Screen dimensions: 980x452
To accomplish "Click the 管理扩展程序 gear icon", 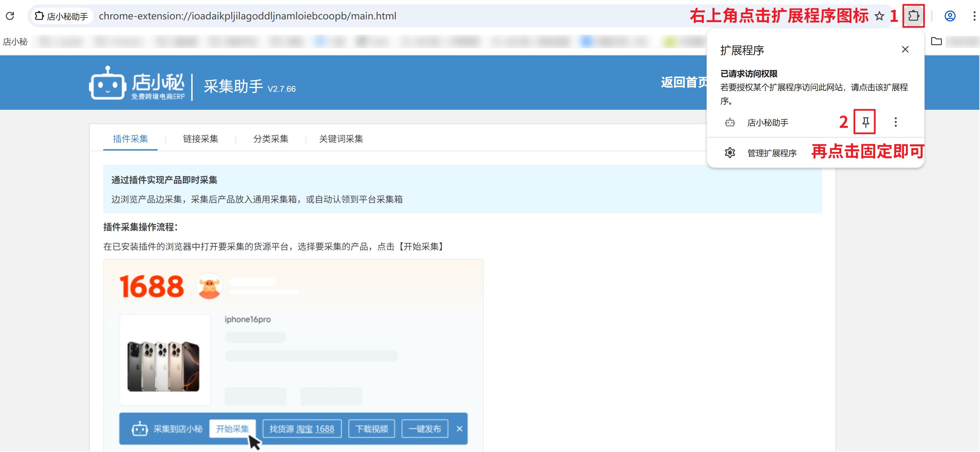I will pos(729,153).
